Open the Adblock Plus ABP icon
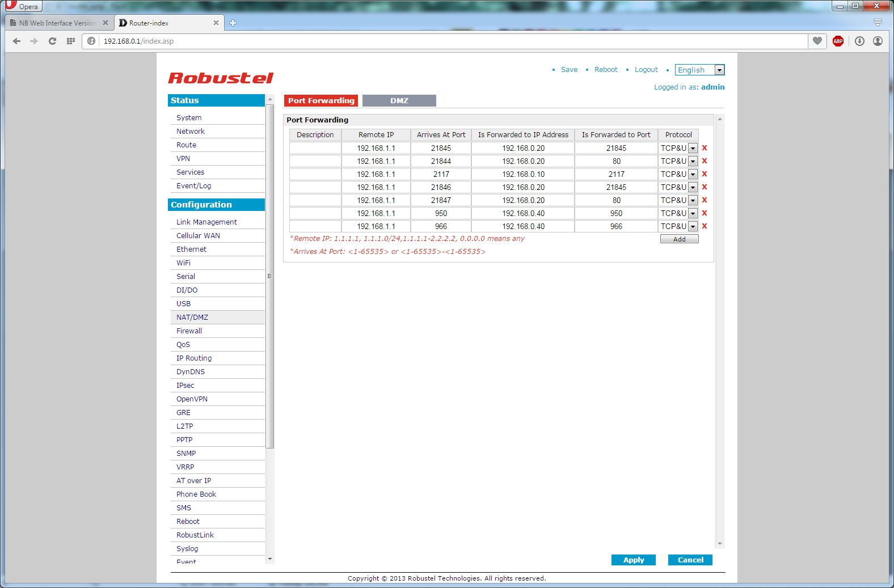This screenshot has height=588, width=894. [x=838, y=41]
